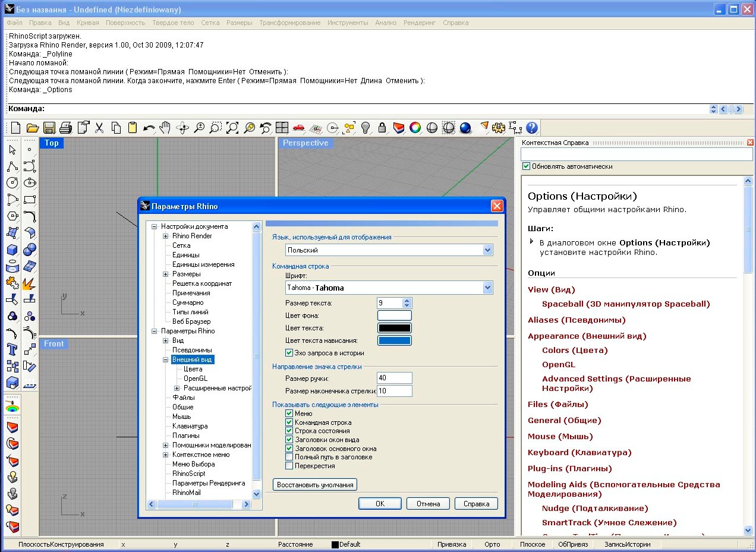Select the Text tool in left toolbar
This screenshot has height=552, width=756.
tap(12, 349)
